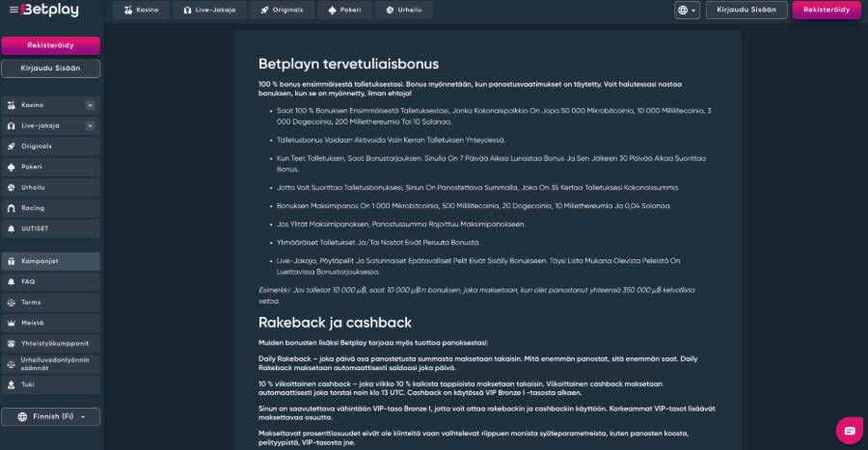Click the Racing horseshoe icon in the sidebar
The image size is (868, 450).
click(11, 208)
